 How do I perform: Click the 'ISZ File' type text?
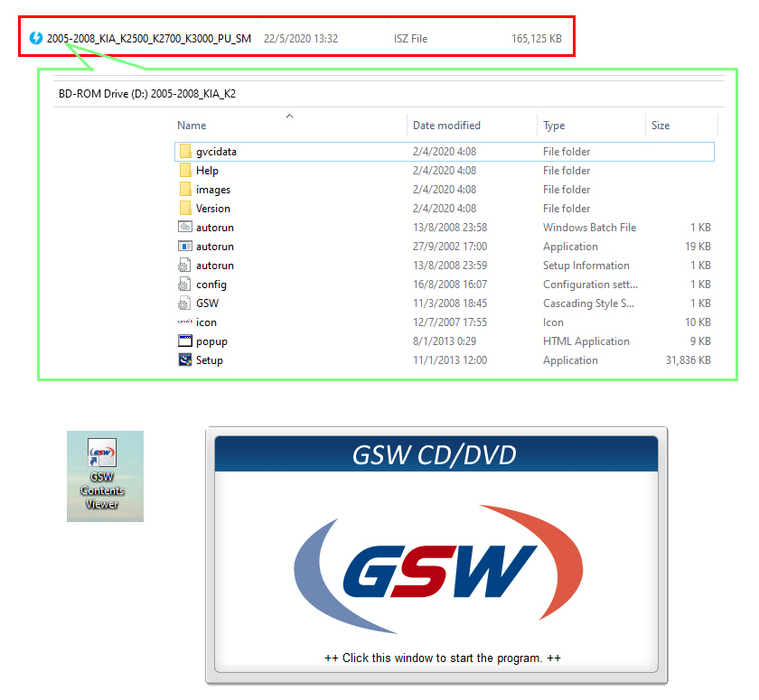(x=410, y=39)
